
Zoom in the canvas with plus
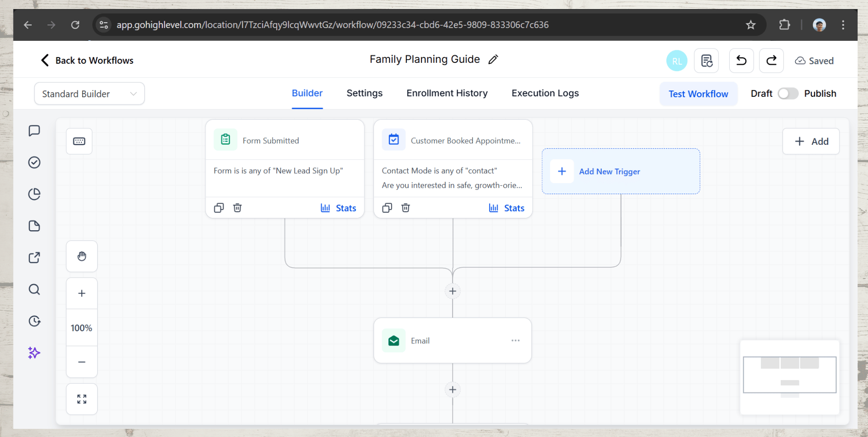click(x=82, y=294)
